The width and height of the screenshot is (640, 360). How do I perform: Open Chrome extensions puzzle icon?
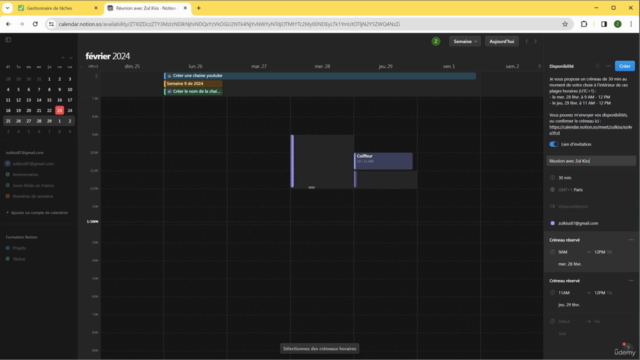point(584,24)
